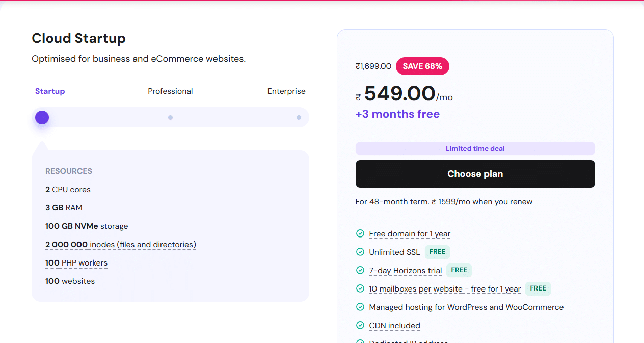
Task: Switch to the Startup plan tab
Action: [49, 91]
